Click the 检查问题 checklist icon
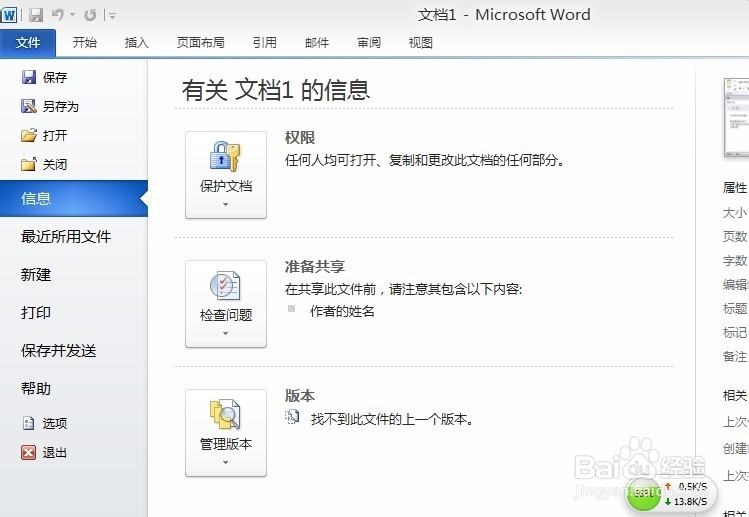 225,285
